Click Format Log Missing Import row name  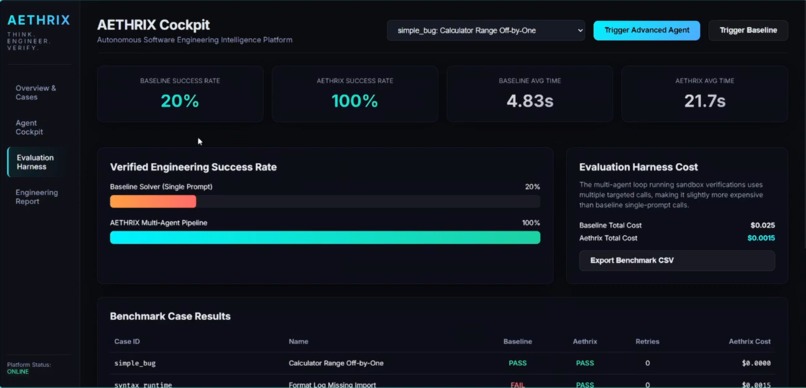332,384
